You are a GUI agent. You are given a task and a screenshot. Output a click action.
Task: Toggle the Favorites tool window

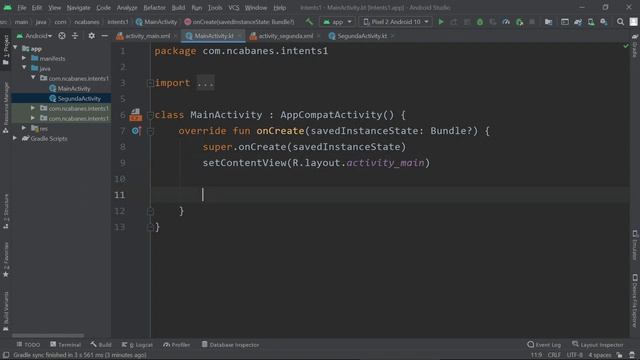pos(6,260)
